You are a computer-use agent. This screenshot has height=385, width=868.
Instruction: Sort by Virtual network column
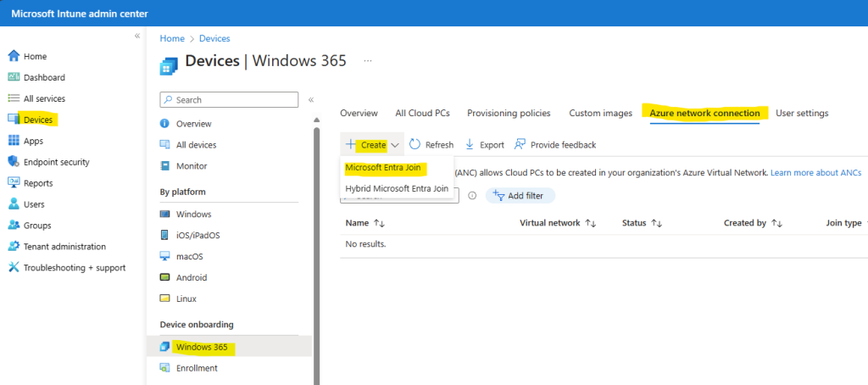coord(591,223)
